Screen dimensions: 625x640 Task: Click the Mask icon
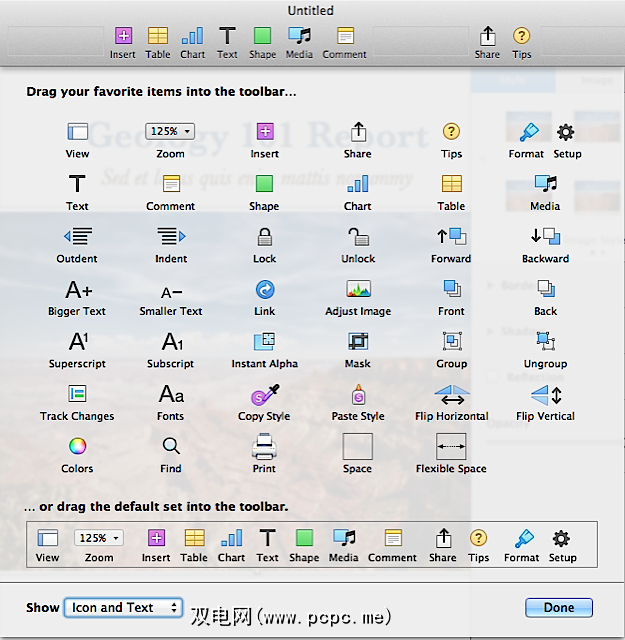(358, 342)
